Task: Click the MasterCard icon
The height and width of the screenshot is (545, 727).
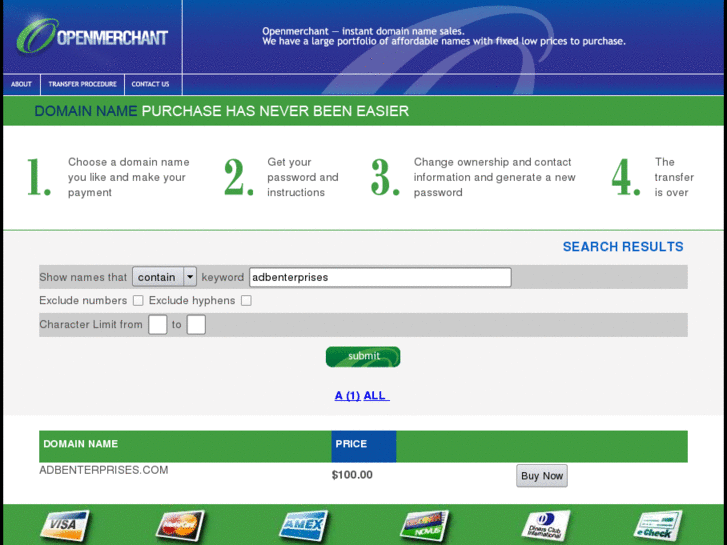Action: [180, 526]
